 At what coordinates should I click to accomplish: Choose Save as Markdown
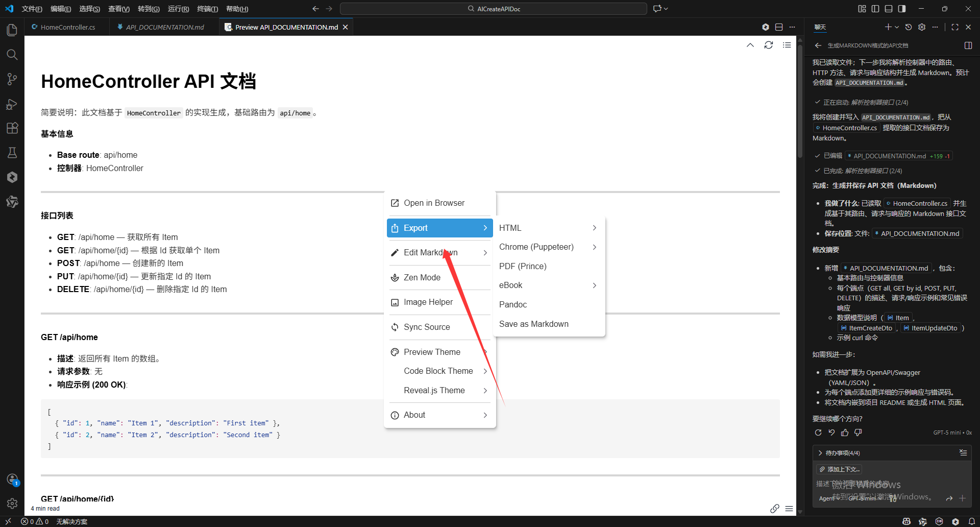point(533,324)
